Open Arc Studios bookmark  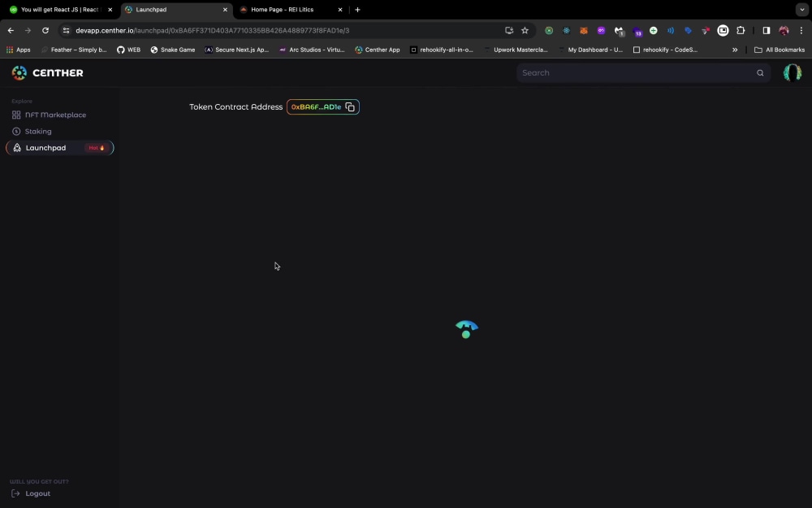(x=312, y=50)
